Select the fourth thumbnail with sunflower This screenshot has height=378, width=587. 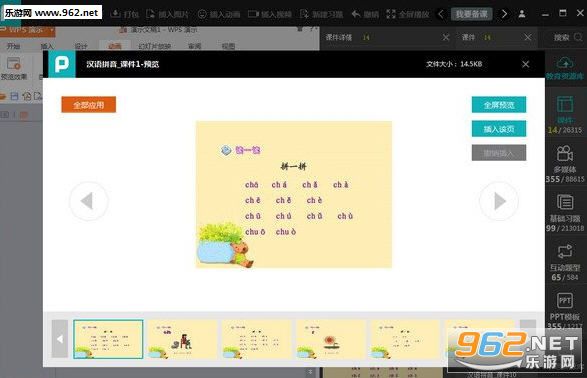pyautogui.click(x=331, y=339)
